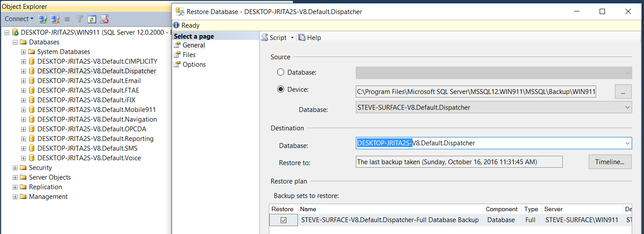Click the Connect Object Explorer toolbar icon

point(43,19)
